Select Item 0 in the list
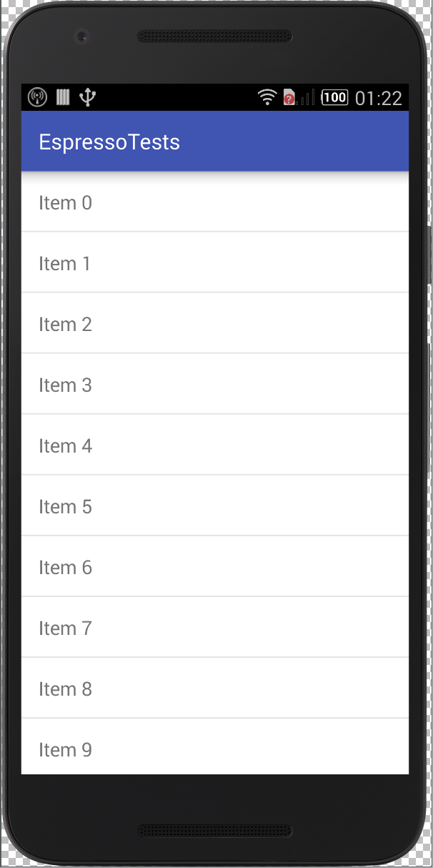Image resolution: width=433 pixels, height=868 pixels. [214, 203]
